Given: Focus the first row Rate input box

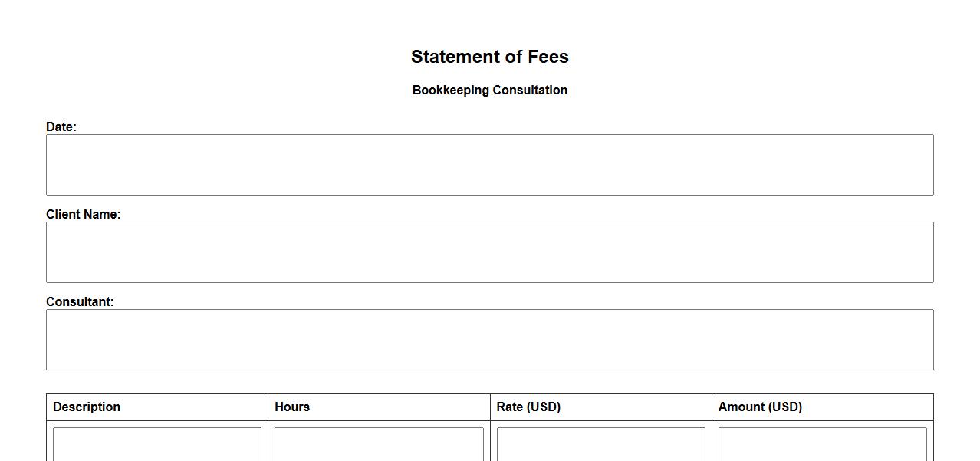Looking at the screenshot, I should pos(600,445).
